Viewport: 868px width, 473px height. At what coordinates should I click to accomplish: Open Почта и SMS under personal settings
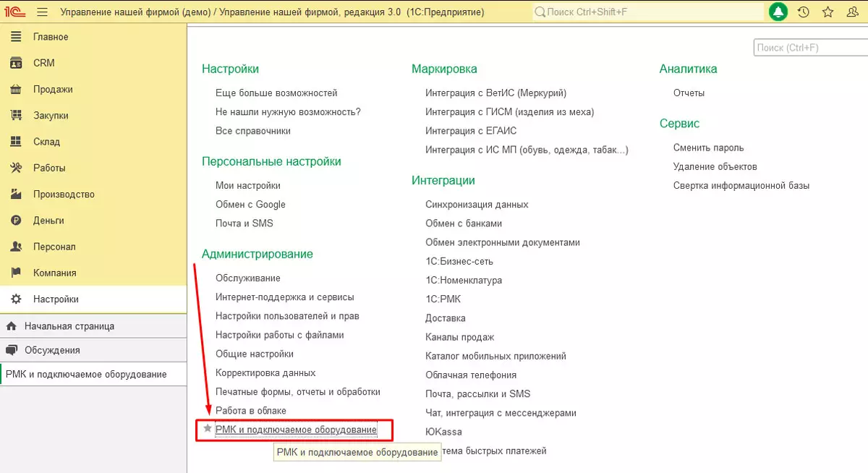coord(244,223)
